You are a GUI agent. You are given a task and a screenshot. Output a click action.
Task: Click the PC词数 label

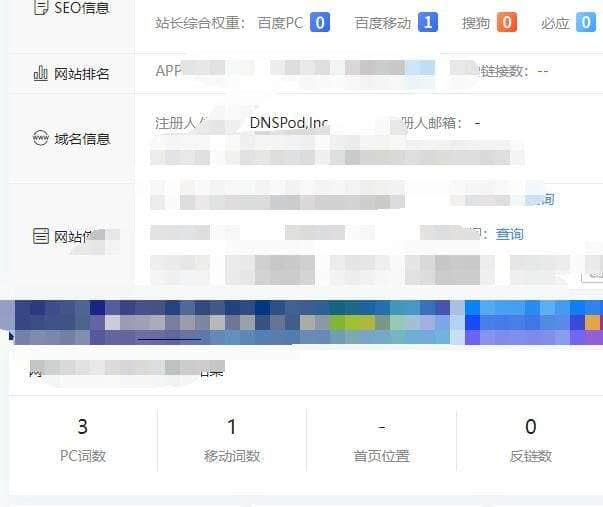point(83,456)
